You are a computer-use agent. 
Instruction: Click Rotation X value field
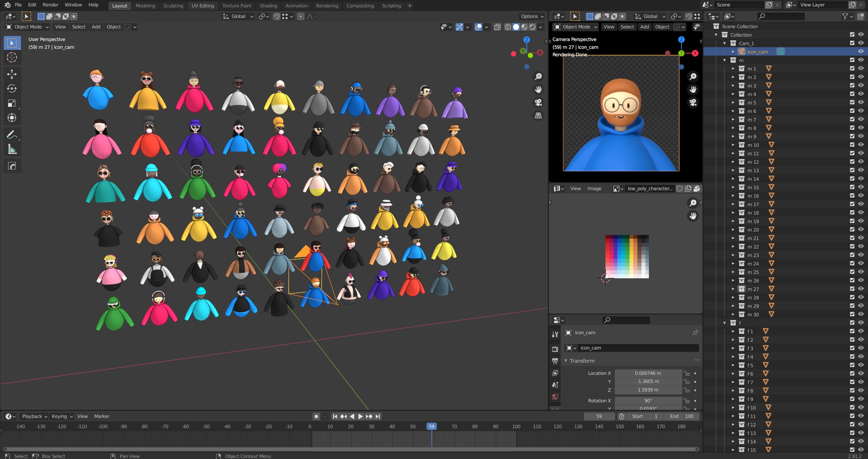[x=648, y=401]
